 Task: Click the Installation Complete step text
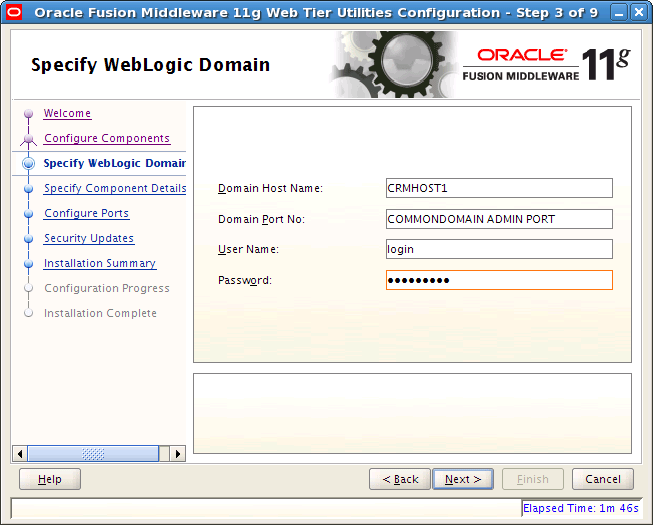point(100,313)
